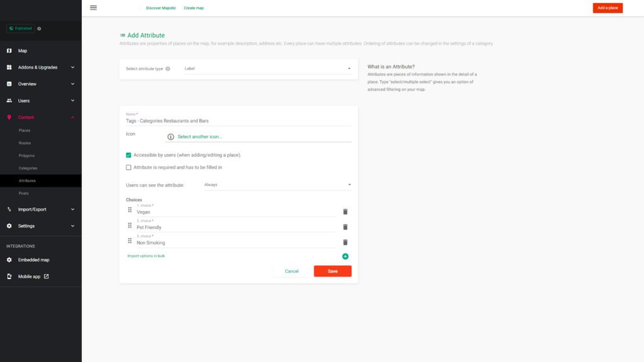Check Attribute is required checkbox
This screenshot has width=644, height=362.
(x=128, y=167)
